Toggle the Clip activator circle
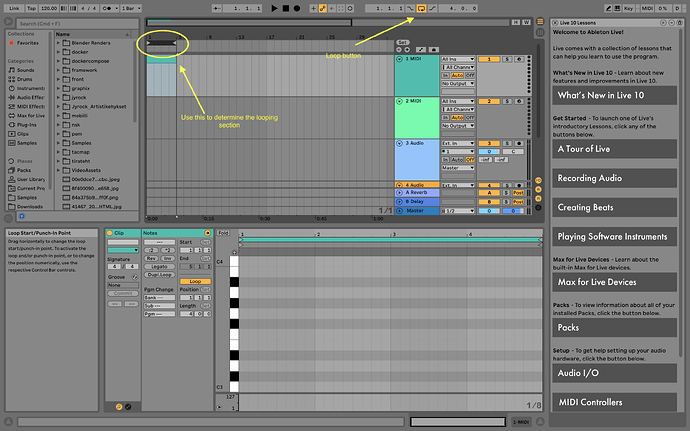690x431 pixels. point(110,233)
